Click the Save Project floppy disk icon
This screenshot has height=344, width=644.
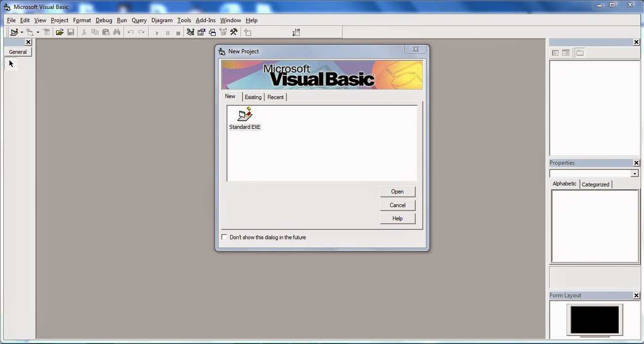[x=71, y=32]
